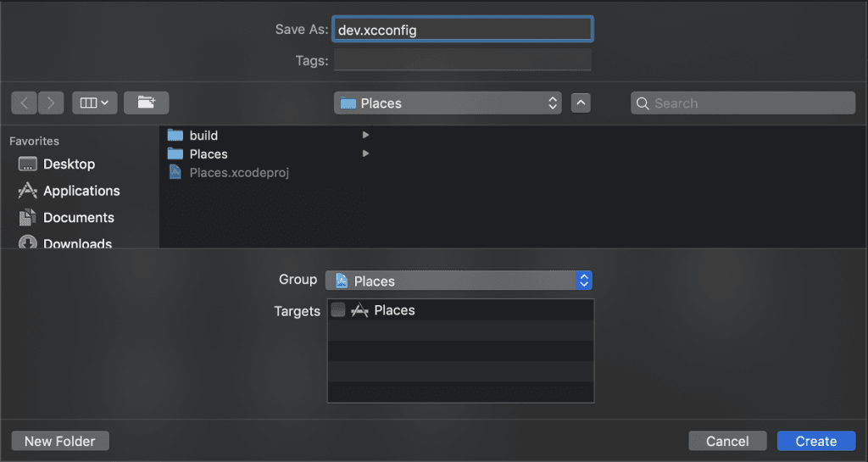868x462 pixels.
Task: Open Downloads in Favorites sidebar
Action: (x=77, y=242)
